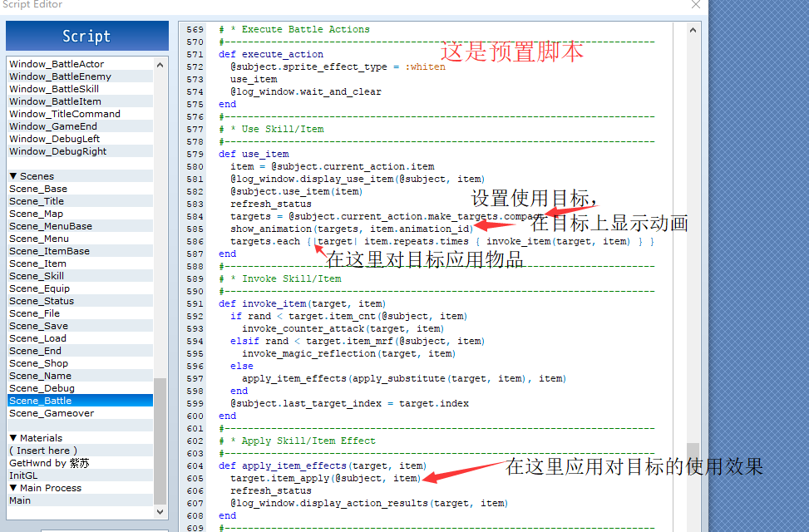Select Window_BattleActor script
Viewport: 809px width, 532px height.
pyautogui.click(x=81, y=64)
